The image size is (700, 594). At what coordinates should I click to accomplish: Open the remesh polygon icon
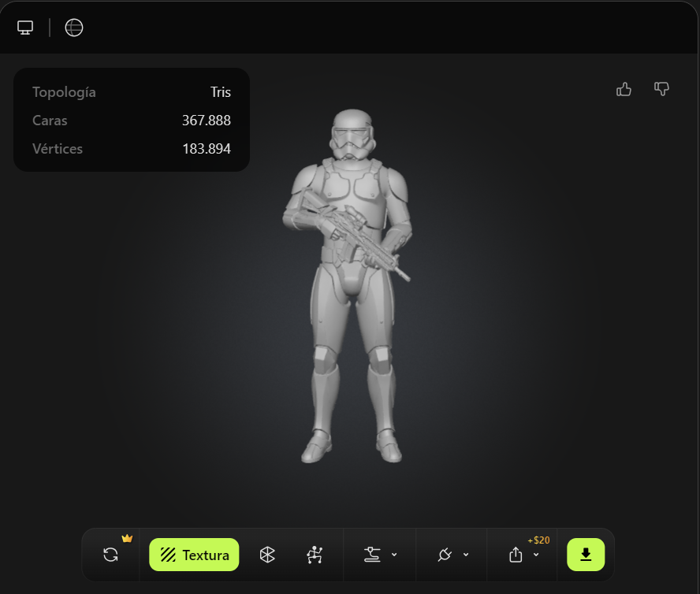pyautogui.click(x=267, y=555)
